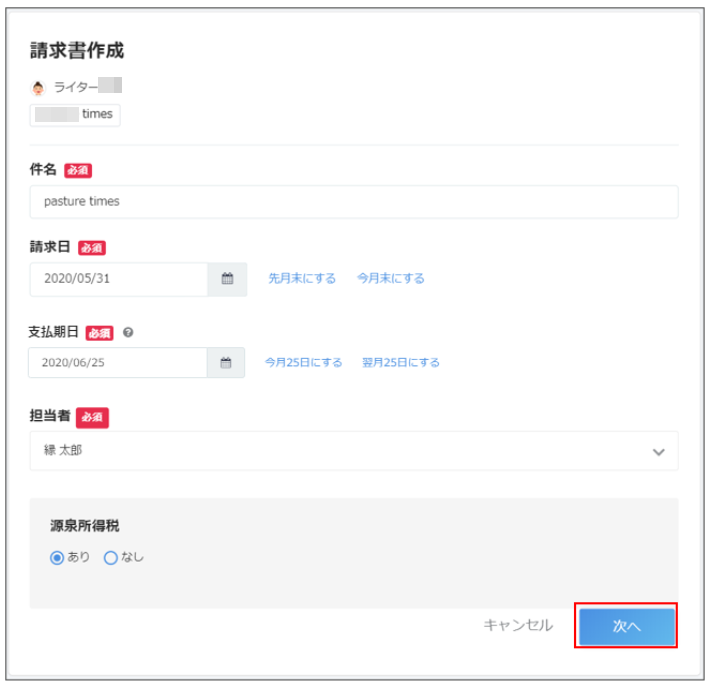The height and width of the screenshot is (690, 711).
Task: Click 今月末にする link
Action: (391, 278)
